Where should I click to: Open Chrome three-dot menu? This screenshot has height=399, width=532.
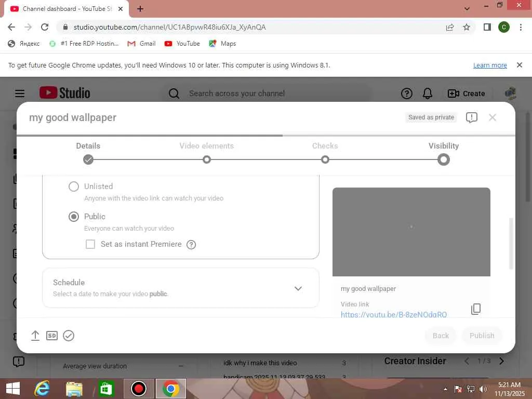[521, 27]
